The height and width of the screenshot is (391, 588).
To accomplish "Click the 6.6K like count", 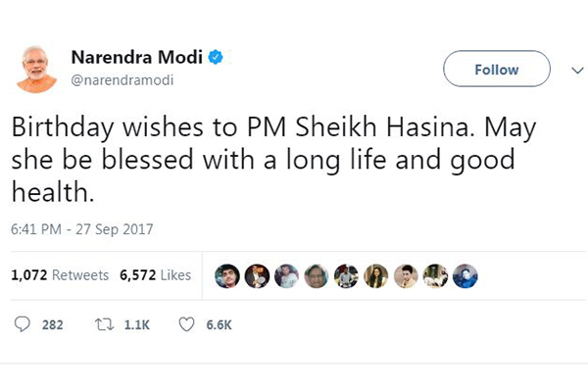I will pos(219,325).
